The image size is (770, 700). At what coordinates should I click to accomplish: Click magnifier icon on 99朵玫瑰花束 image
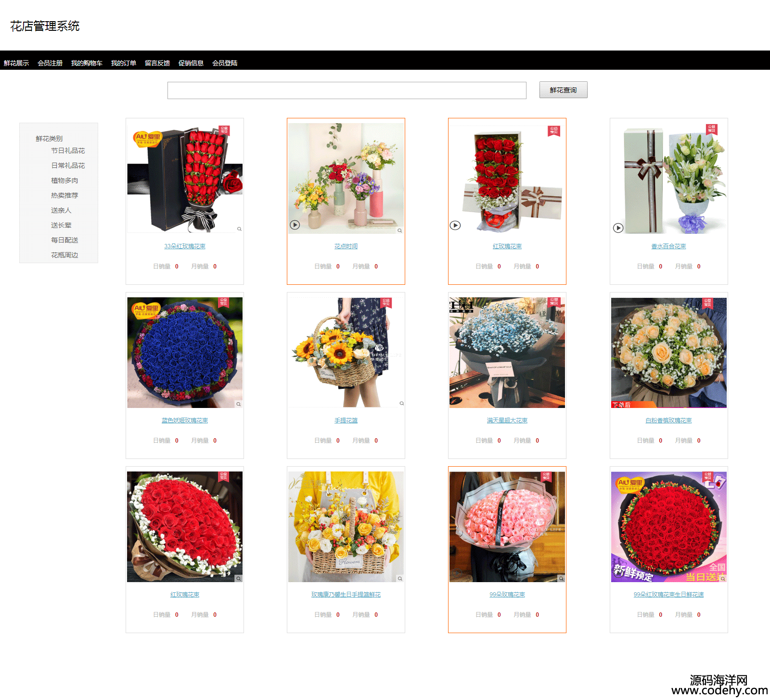pyautogui.click(x=561, y=579)
